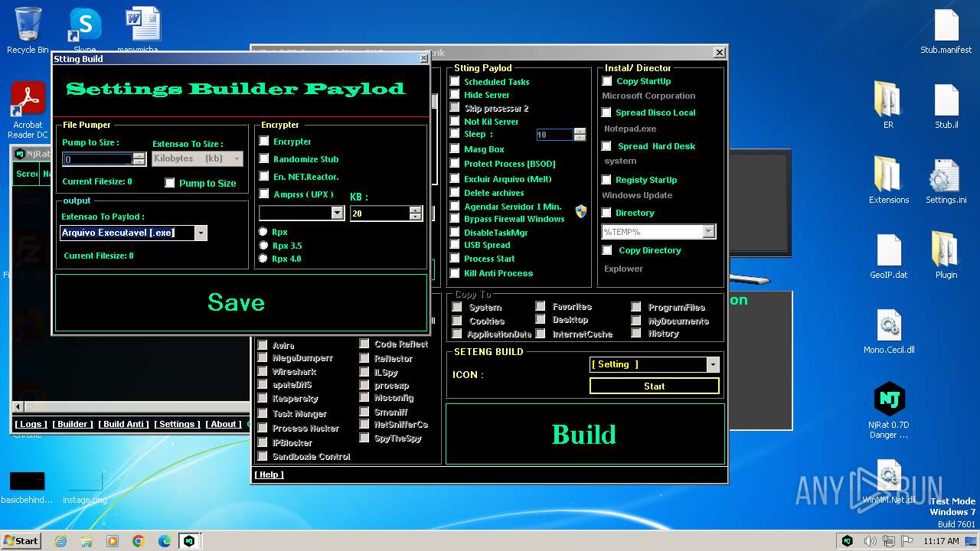The height and width of the screenshot is (551, 980).
Task: Open the Word document icon on desktop
Action: coord(142,31)
